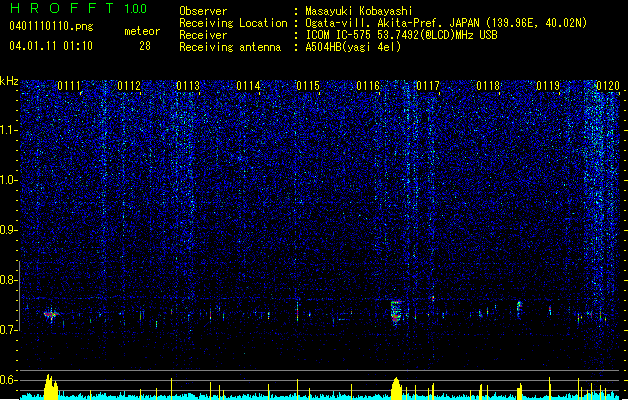Click the Receiver label

pyautogui.click(x=203, y=35)
